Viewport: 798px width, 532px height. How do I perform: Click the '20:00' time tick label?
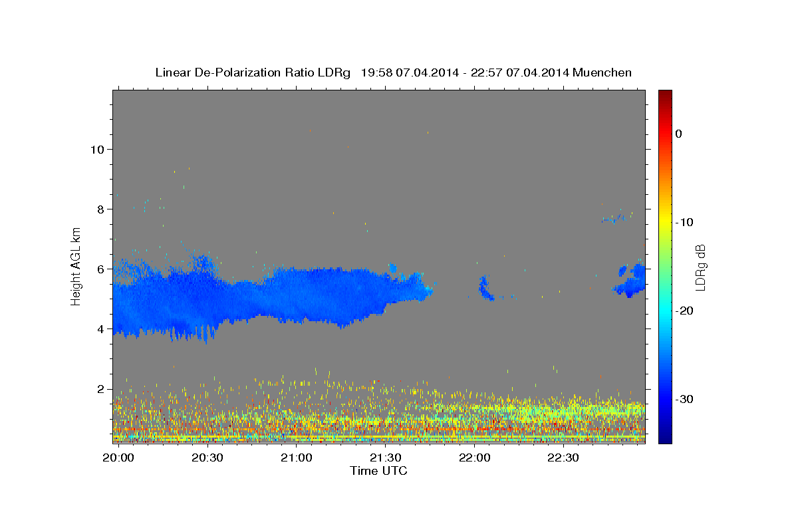(118, 458)
